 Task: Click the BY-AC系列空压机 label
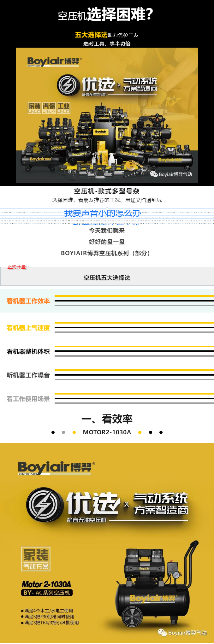tap(47, 593)
